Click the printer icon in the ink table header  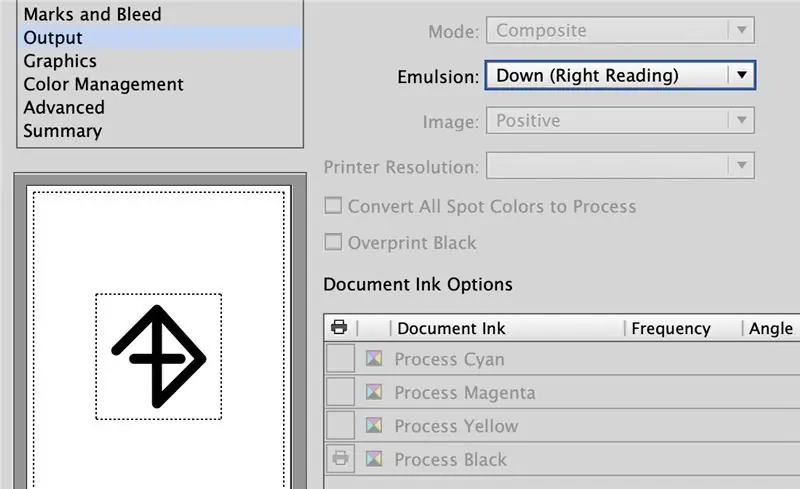pos(338,328)
